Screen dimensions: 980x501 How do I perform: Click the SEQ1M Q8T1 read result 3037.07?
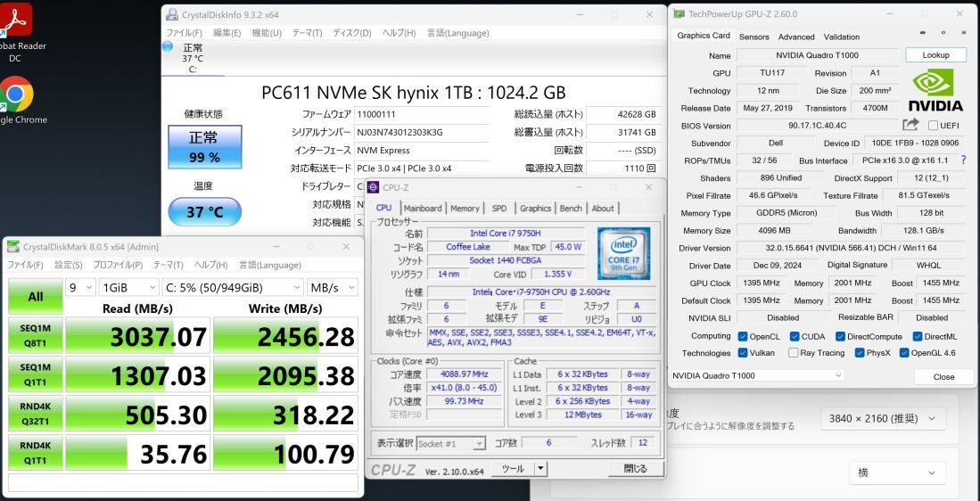[x=136, y=336]
